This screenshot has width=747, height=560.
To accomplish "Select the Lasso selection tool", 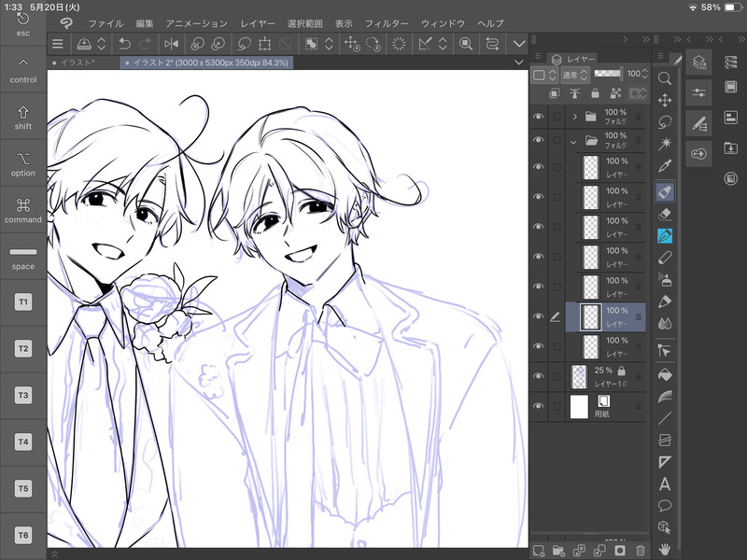I will [x=665, y=122].
